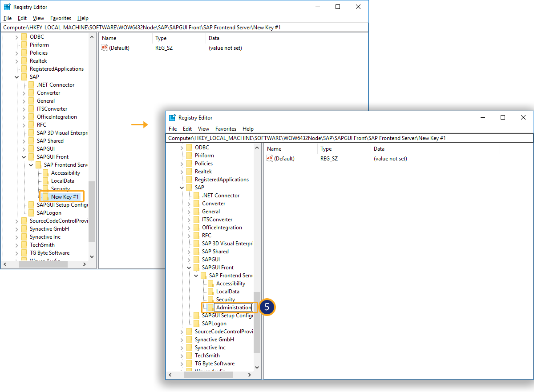Click the New Key #1 folder icon

coord(45,197)
